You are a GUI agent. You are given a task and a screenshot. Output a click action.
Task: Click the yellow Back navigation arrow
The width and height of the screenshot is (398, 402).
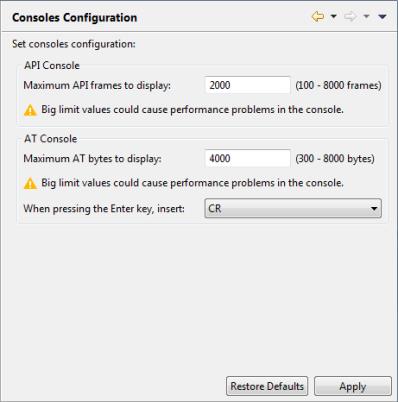click(x=318, y=16)
